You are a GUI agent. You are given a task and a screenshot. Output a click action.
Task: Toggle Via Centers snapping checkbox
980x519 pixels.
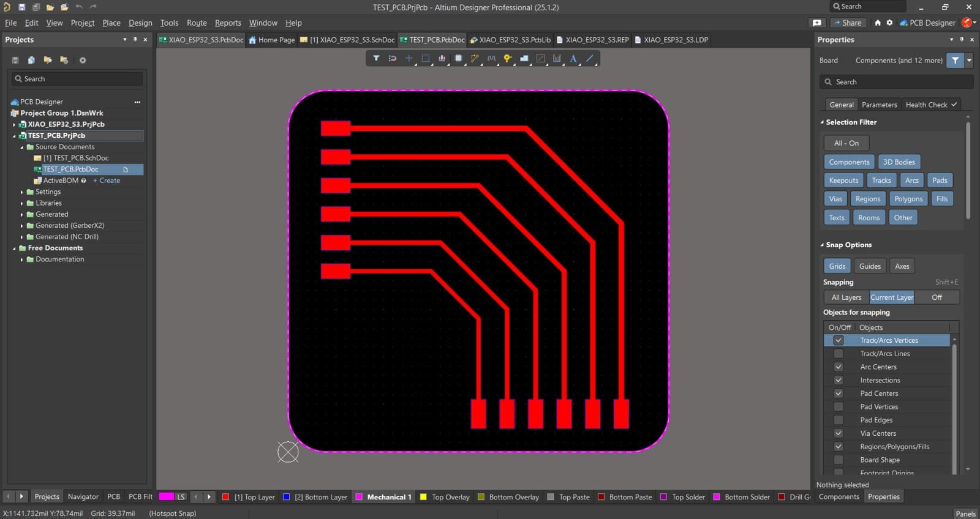(839, 433)
